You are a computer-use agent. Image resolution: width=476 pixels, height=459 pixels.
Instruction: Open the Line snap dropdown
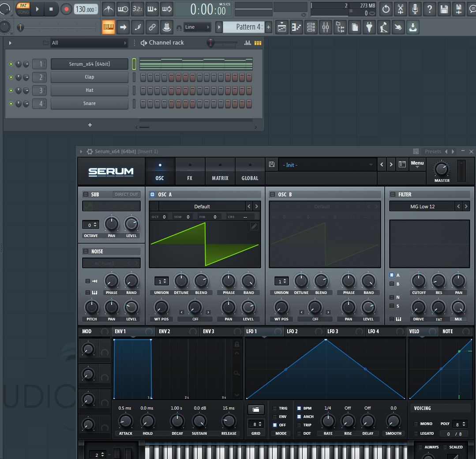[x=197, y=27]
